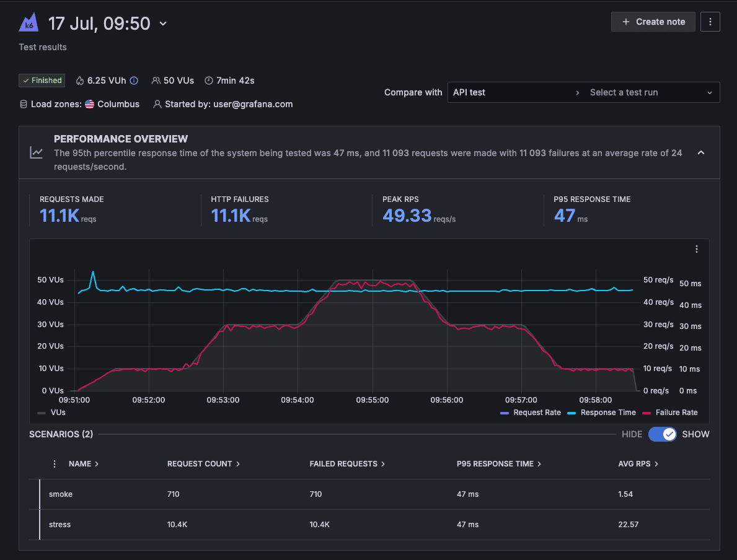Click the clock icon beside 7min 42s

(x=208, y=80)
